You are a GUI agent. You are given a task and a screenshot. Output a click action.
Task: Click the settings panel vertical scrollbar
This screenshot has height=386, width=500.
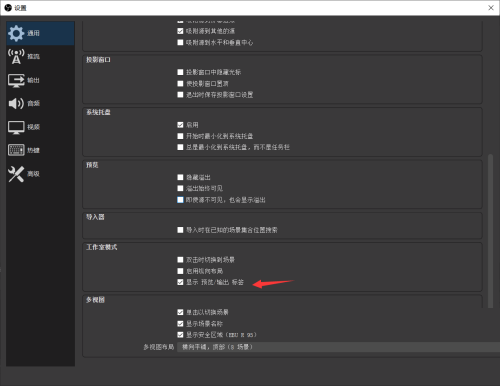[490, 231]
